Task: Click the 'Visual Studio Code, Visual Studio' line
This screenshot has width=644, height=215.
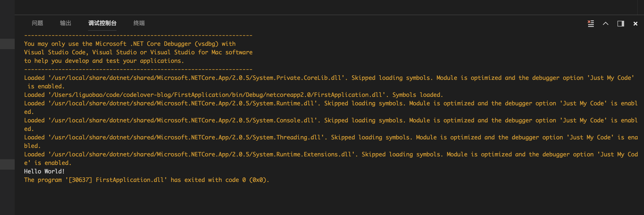Action: click(138, 52)
